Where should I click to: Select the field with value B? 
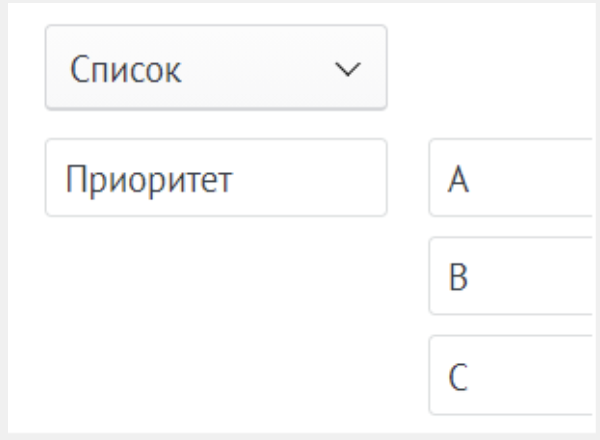tap(510, 276)
